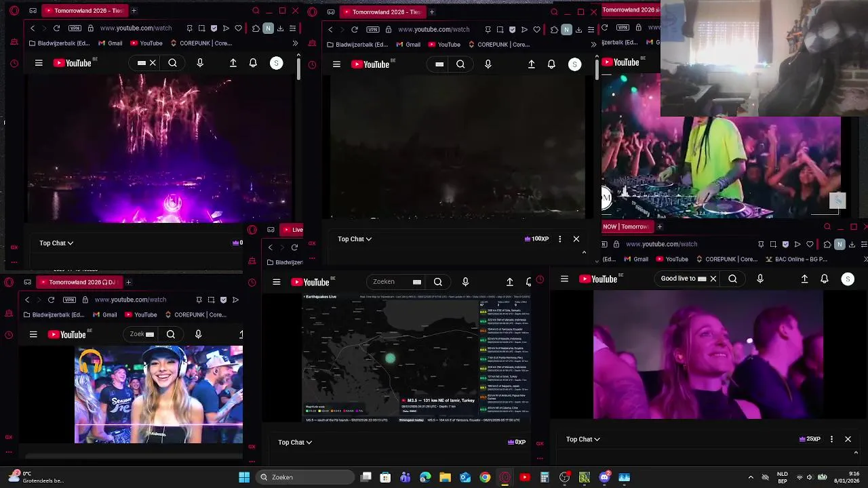Screen dimensions: 868x488
Task: Expand bookmarks overflow chevron in fireworks window
Action: point(295,43)
